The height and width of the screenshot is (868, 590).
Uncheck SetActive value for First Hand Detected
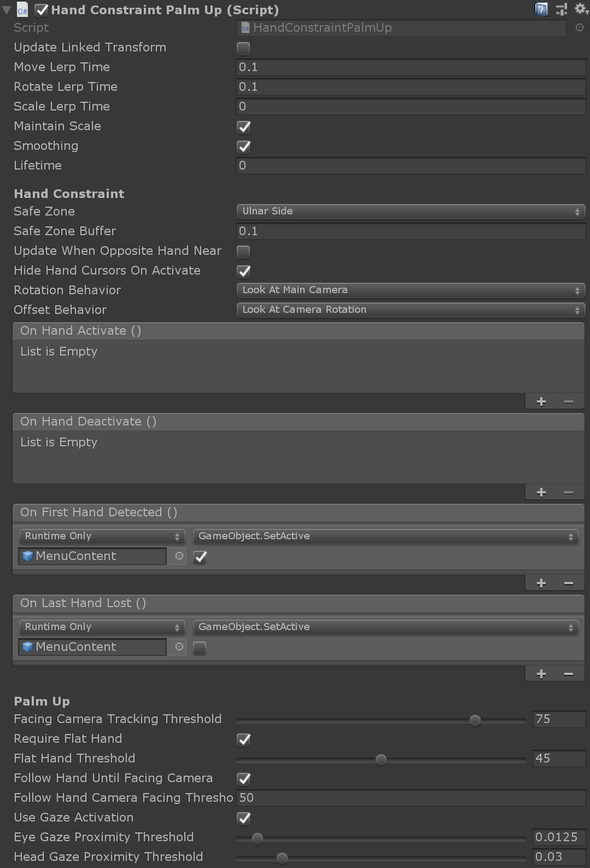(x=200, y=557)
